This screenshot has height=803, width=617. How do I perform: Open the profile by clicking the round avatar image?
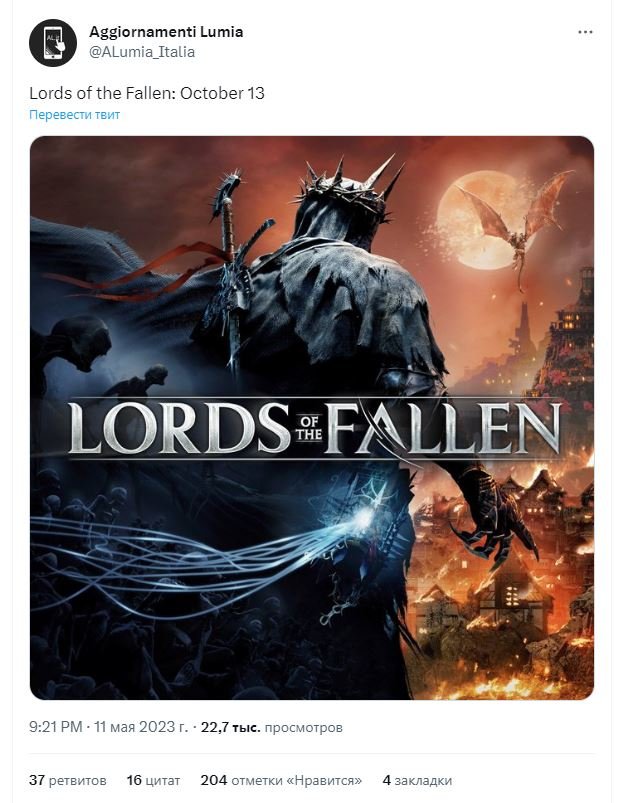[x=51, y=38]
